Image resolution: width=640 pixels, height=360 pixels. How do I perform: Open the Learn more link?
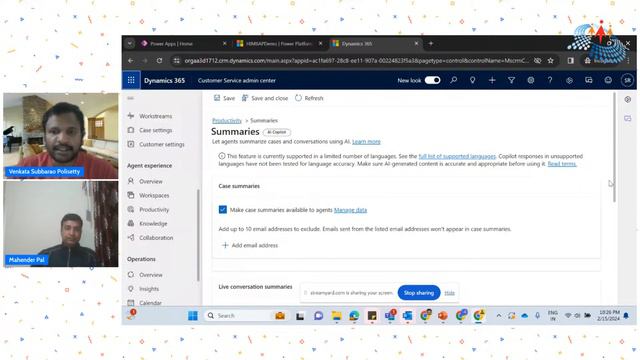point(366,142)
